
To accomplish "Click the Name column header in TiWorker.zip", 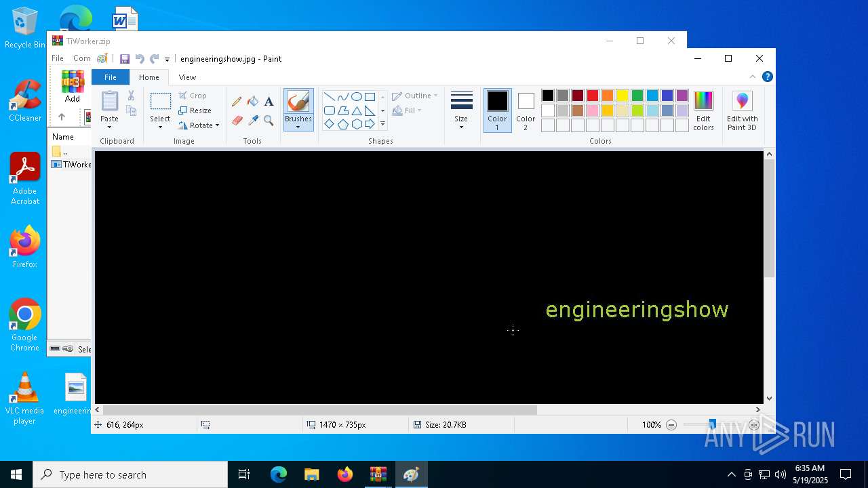I will click(x=63, y=137).
